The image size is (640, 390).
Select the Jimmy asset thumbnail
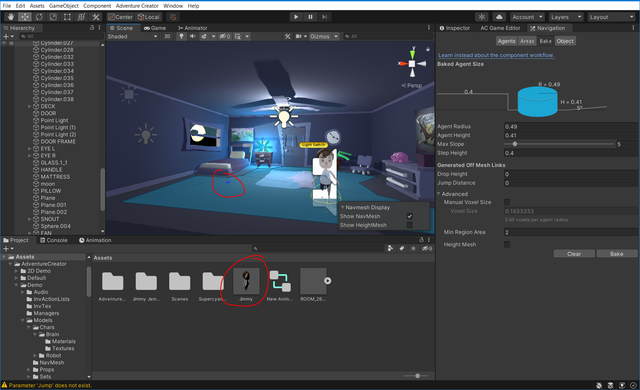(x=246, y=281)
